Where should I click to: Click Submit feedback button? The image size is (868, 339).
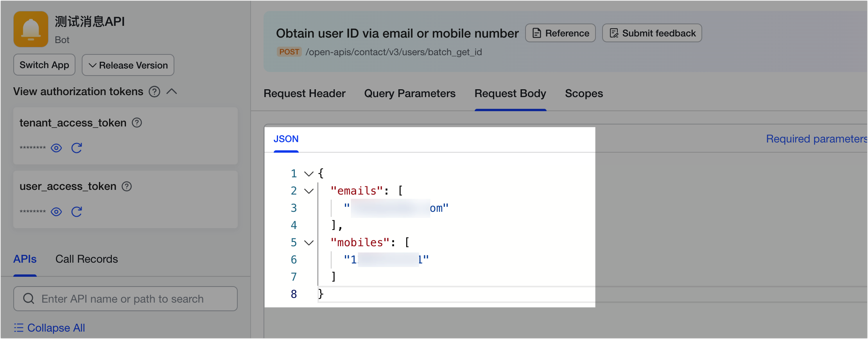click(x=652, y=33)
